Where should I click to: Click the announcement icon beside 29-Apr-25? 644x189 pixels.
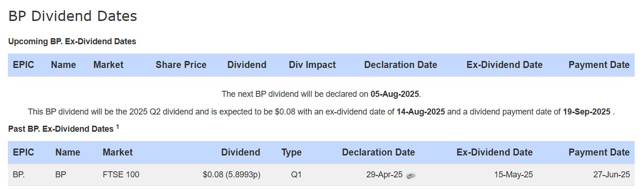[411, 175]
